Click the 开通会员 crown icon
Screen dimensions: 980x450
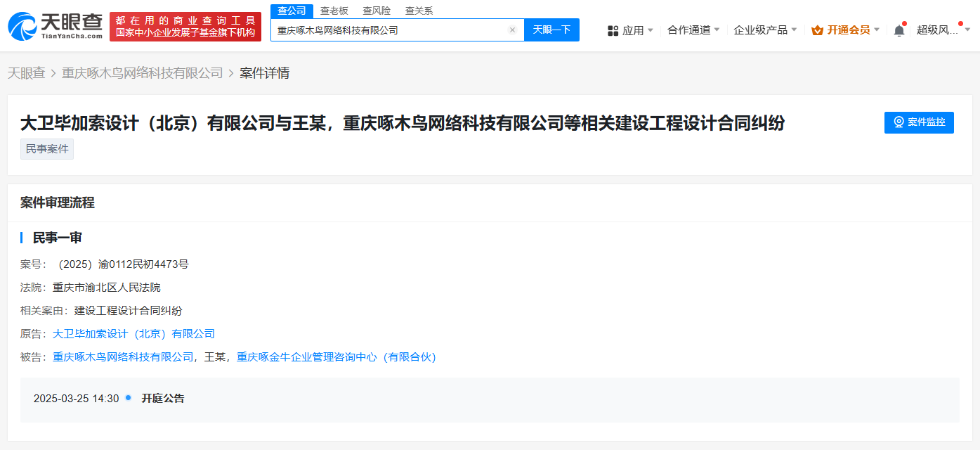(817, 30)
